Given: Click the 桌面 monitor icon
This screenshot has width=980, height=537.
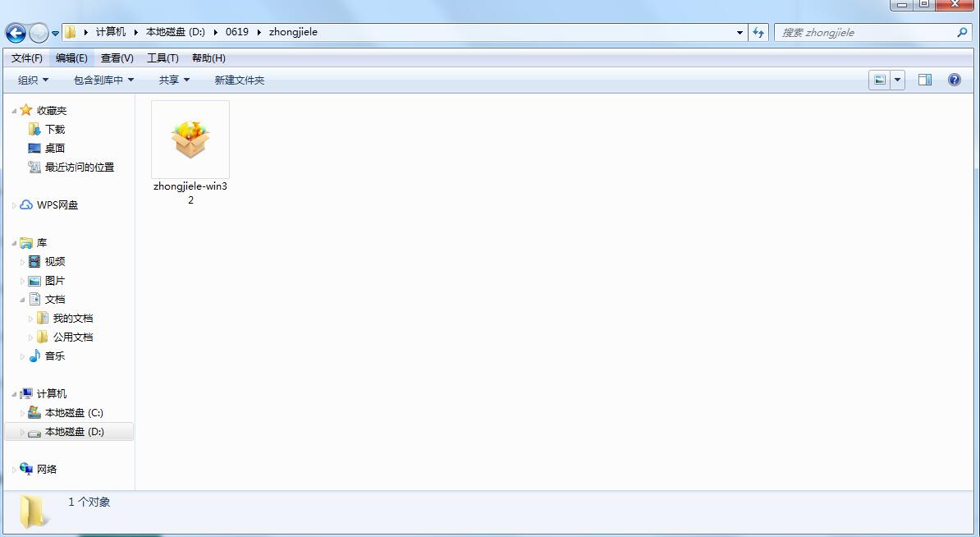Looking at the screenshot, I should tap(34, 148).
